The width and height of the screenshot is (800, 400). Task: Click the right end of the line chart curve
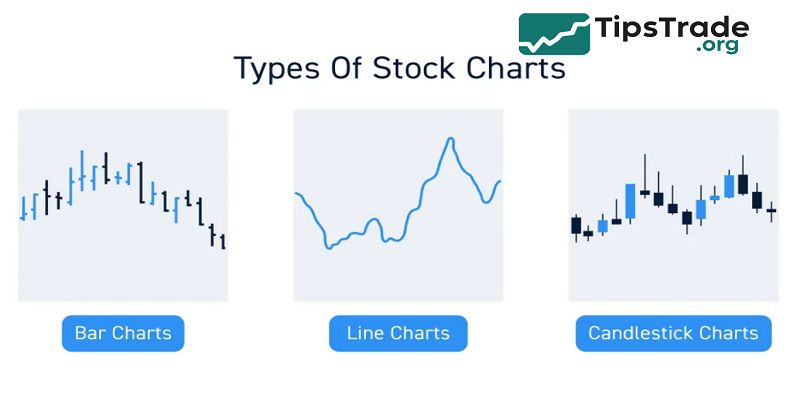click(499, 181)
